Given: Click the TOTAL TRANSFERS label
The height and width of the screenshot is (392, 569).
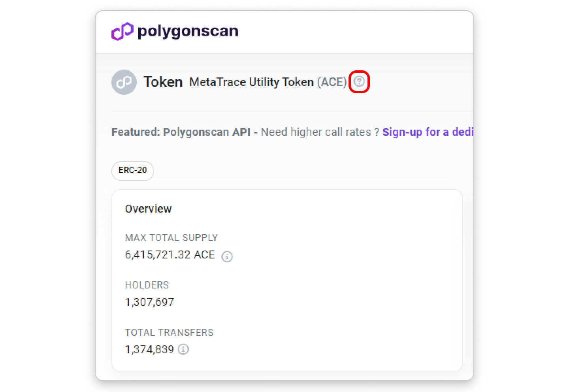Looking at the screenshot, I should point(169,333).
